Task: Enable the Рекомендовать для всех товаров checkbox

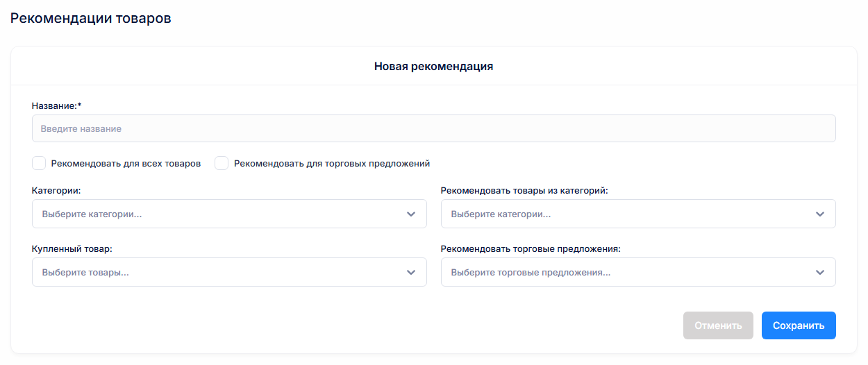Action: [39, 164]
